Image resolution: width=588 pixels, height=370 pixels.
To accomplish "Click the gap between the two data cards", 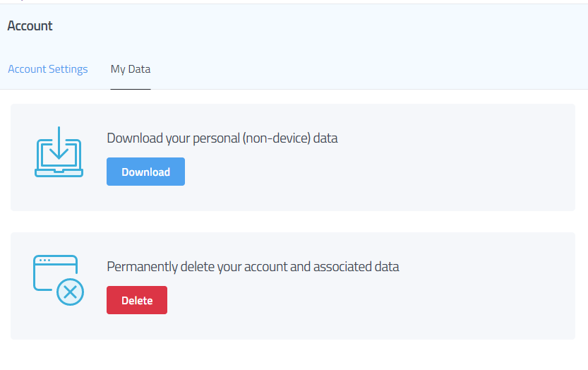I will click(293, 222).
